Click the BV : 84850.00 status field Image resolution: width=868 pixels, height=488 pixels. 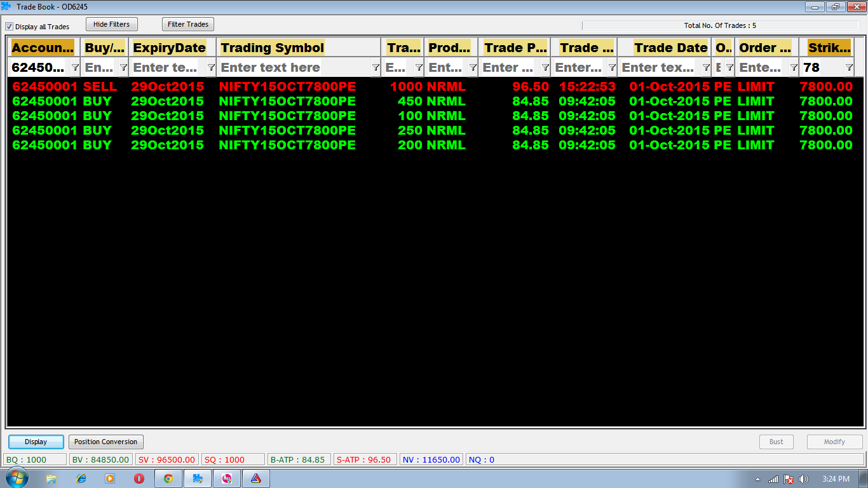point(101,459)
